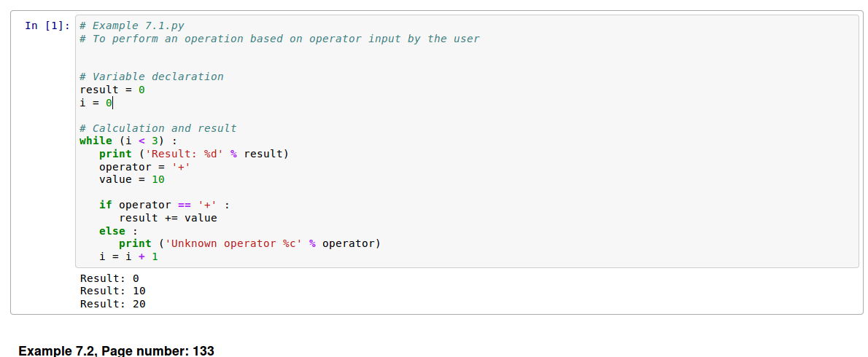This screenshot has height=357, width=868.
Task: Click the "print ('Result: %d' % result)" line
Action: pos(194,154)
